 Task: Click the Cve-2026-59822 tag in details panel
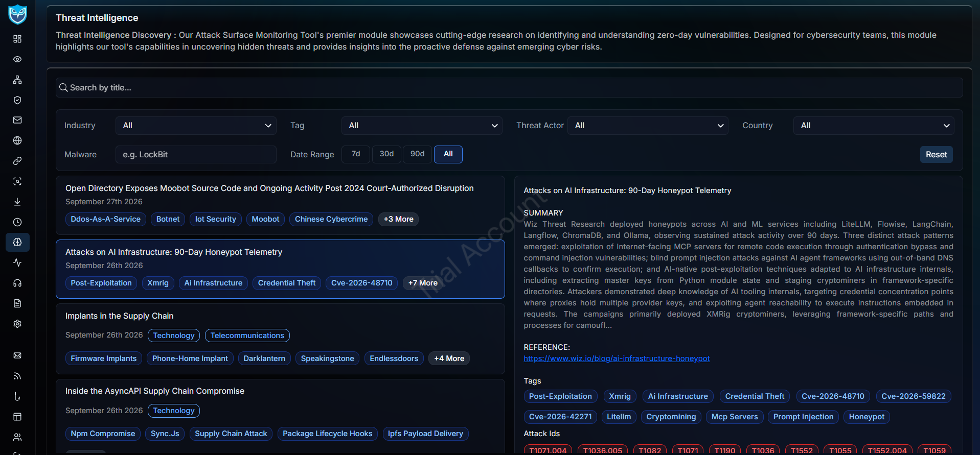(x=914, y=396)
